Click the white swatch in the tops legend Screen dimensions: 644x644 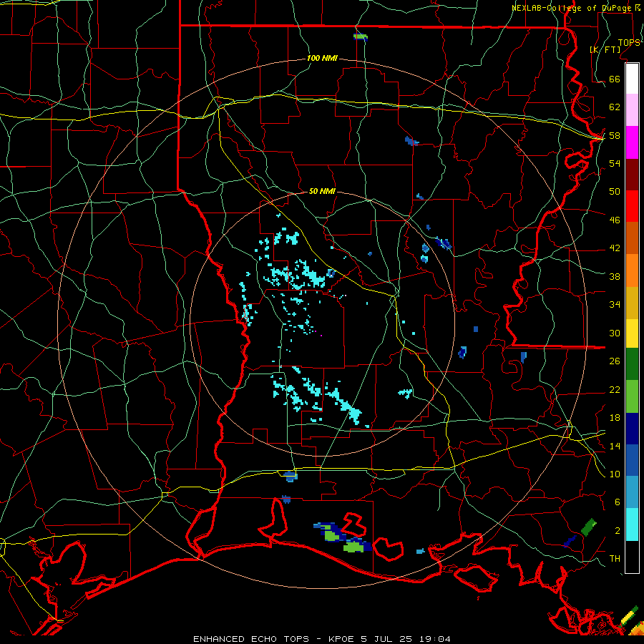click(x=632, y=79)
